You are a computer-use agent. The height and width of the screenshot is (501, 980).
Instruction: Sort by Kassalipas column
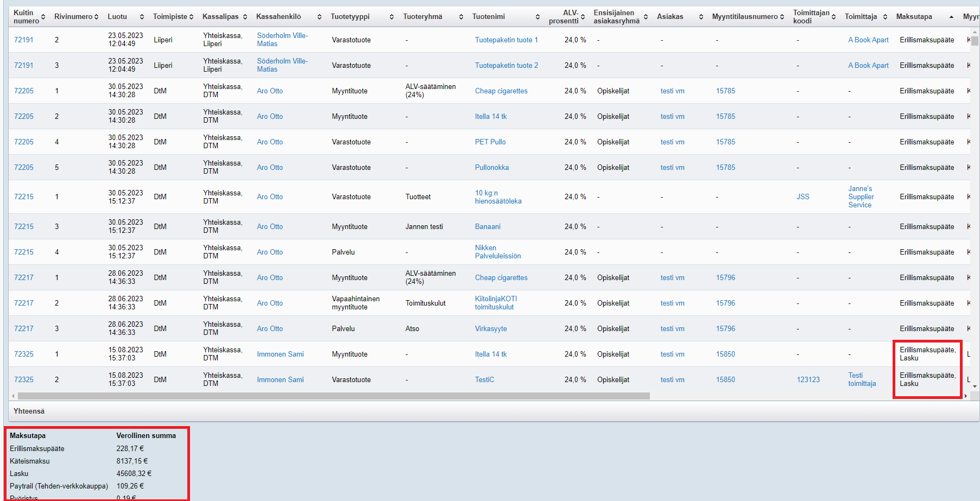[245, 17]
